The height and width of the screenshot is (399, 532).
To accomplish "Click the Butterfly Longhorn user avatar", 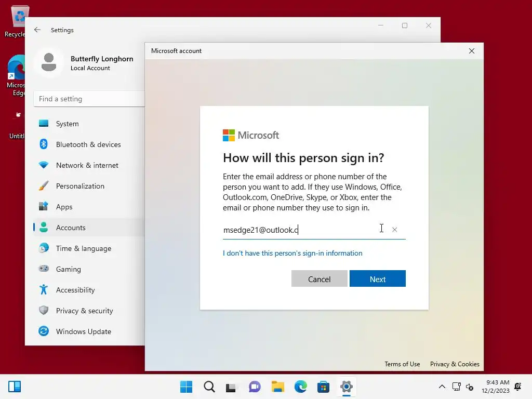I will coord(49,62).
